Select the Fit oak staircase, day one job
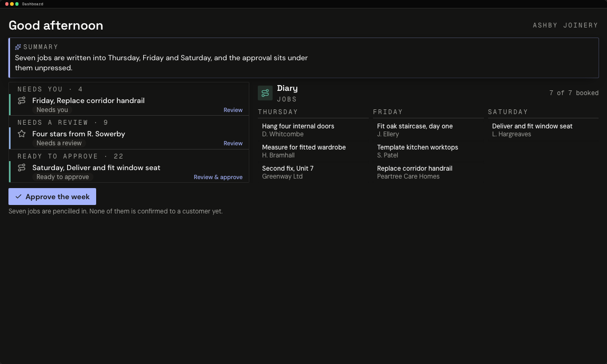 (428, 130)
